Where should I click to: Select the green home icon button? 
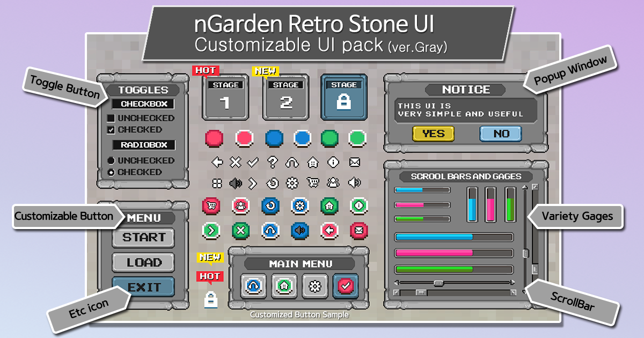point(329,207)
